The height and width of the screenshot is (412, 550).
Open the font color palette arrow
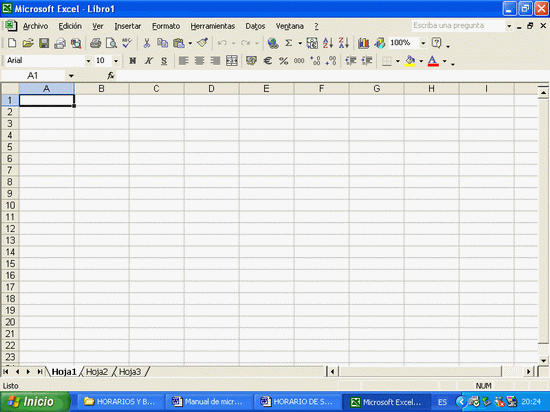[444, 61]
